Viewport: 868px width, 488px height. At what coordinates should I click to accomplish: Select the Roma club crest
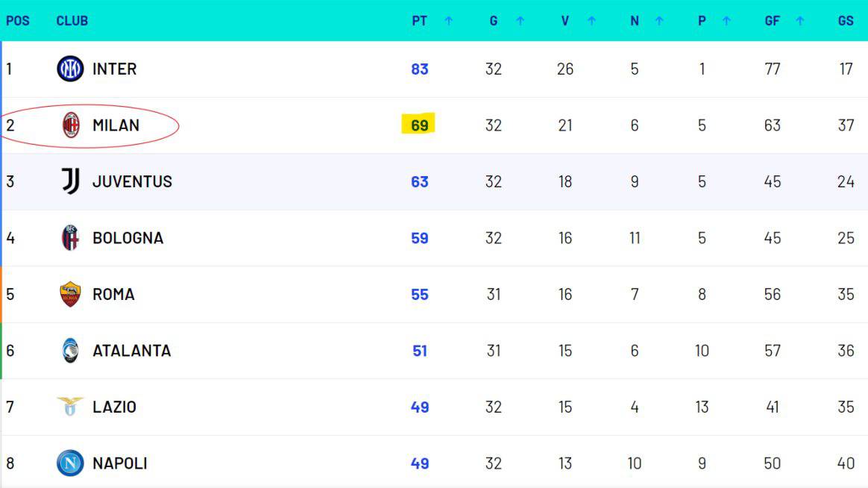point(70,294)
